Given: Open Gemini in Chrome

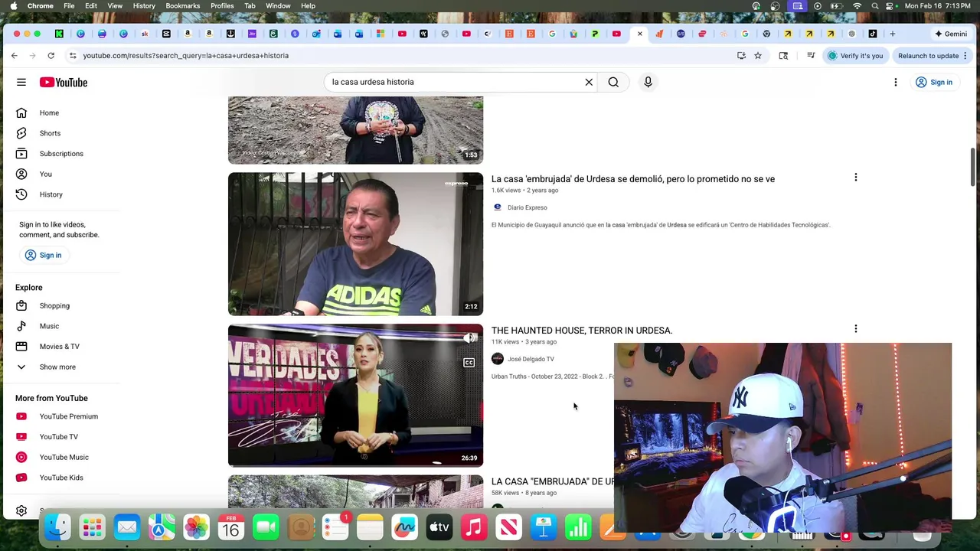Looking at the screenshot, I should pos(951,34).
